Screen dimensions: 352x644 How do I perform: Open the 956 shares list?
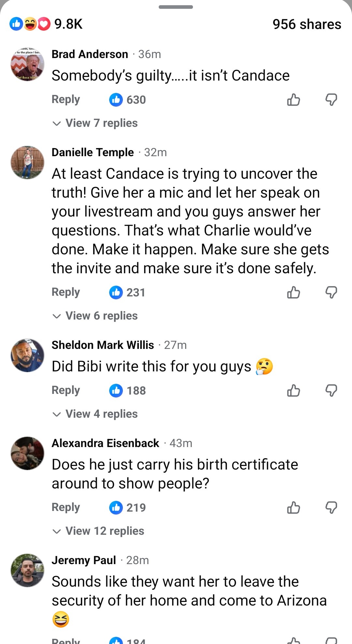point(307,24)
